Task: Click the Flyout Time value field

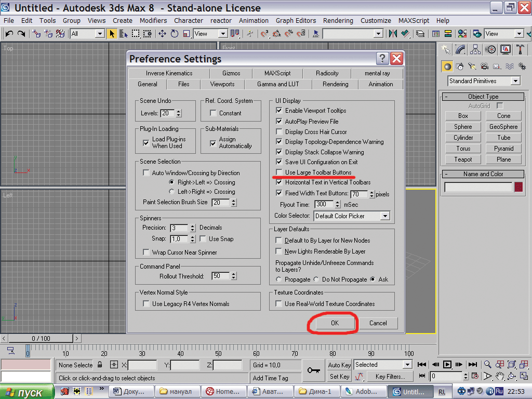Action: pos(324,204)
